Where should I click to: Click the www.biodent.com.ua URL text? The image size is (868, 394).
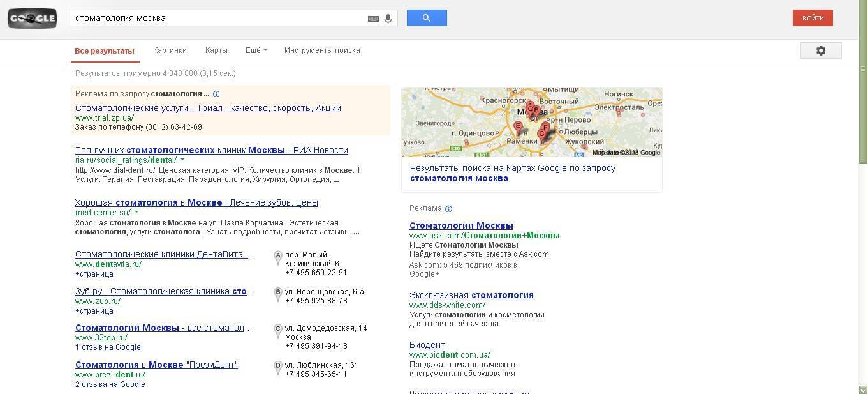point(450,355)
